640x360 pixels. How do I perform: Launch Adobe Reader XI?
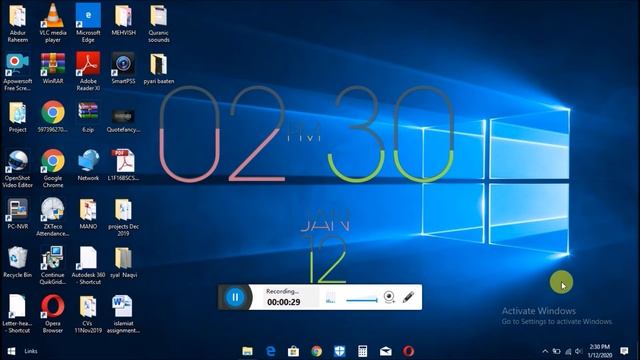(88, 72)
